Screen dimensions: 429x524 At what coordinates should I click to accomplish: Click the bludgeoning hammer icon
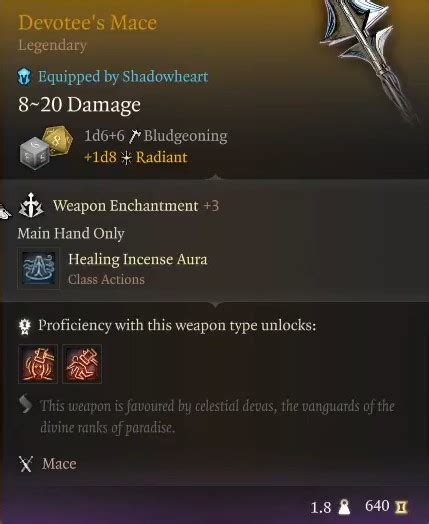click(135, 136)
